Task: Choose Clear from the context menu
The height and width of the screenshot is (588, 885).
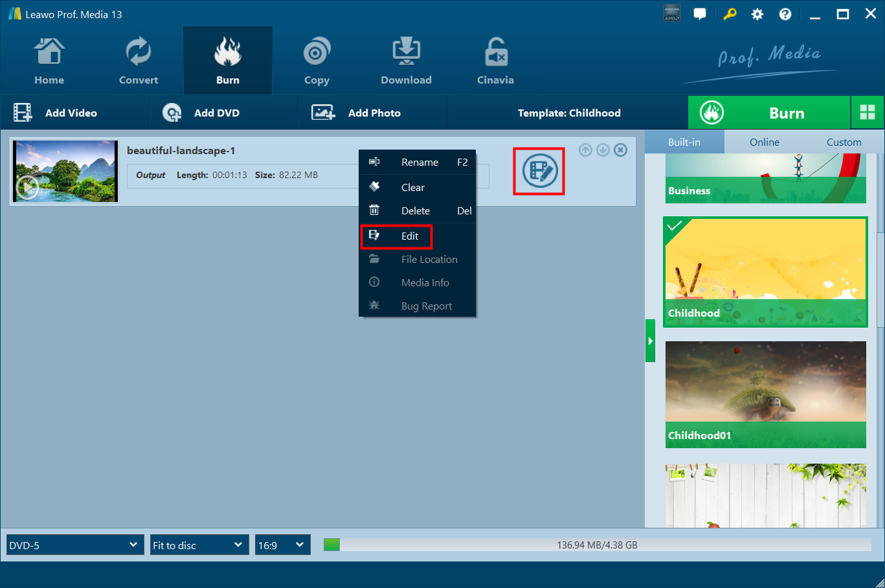Action: [418, 187]
